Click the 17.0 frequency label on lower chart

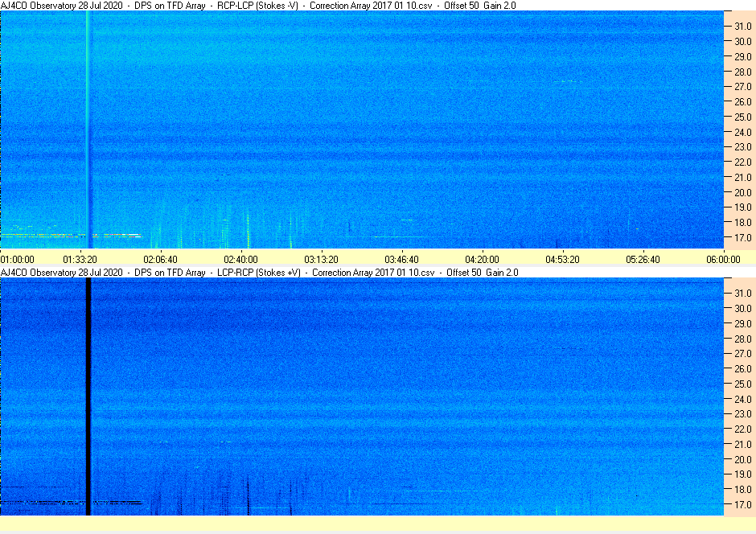pos(743,504)
